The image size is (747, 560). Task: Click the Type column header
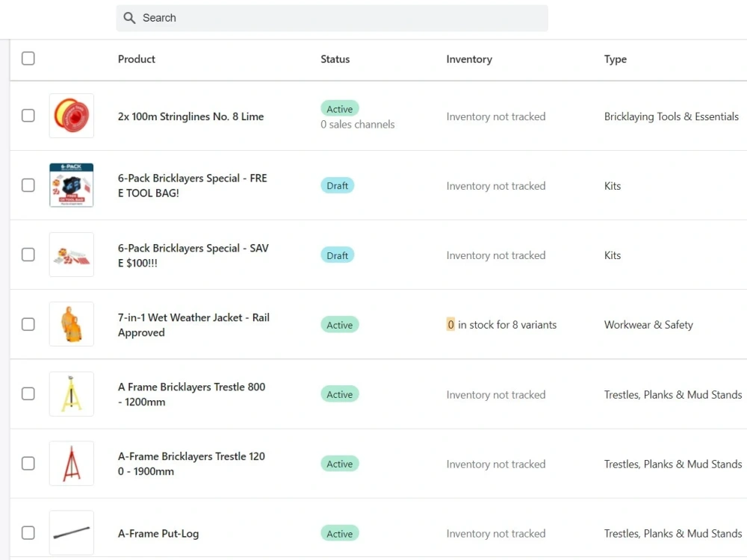[x=615, y=59]
